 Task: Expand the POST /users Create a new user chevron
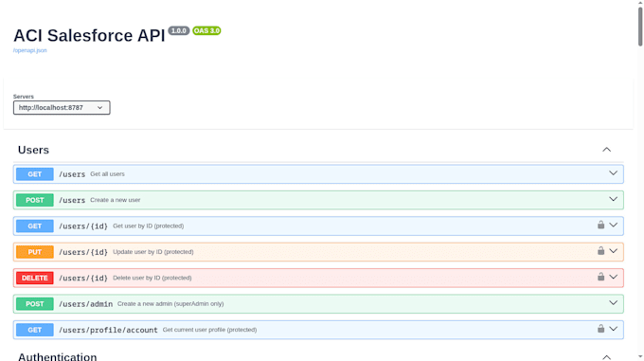613,199
